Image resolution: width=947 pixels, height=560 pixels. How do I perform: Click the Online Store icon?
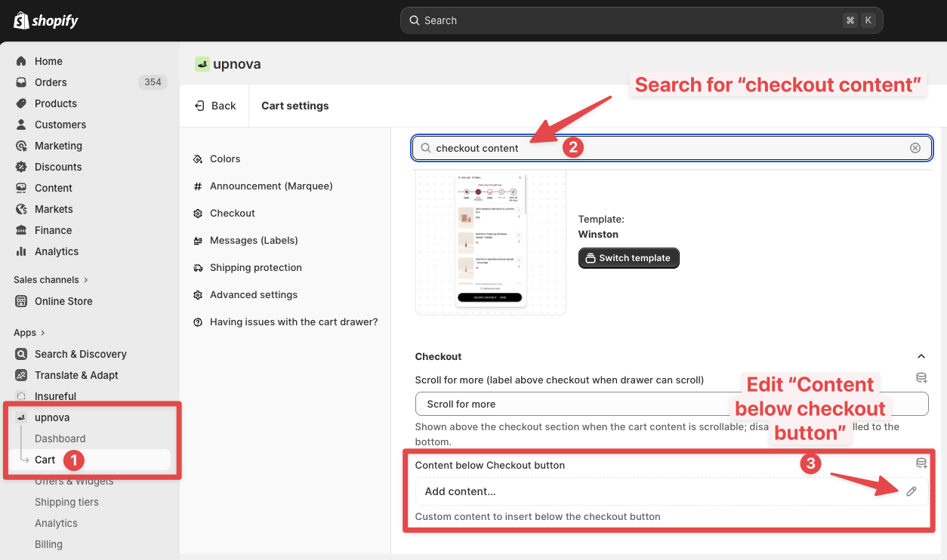pyautogui.click(x=21, y=301)
